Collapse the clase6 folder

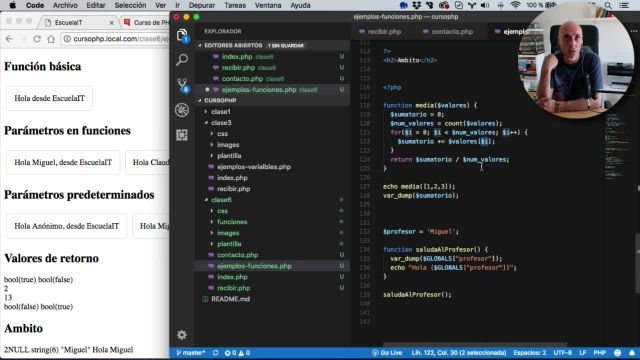pos(221,200)
